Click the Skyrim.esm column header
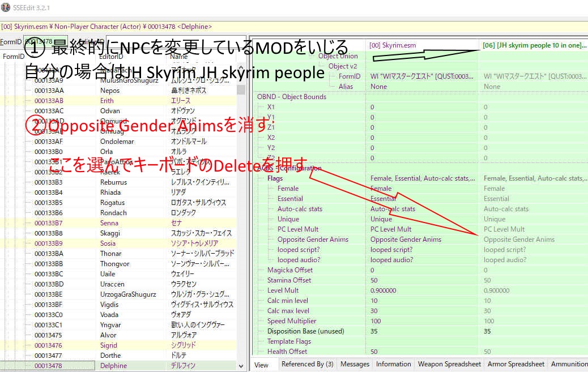 pos(392,45)
